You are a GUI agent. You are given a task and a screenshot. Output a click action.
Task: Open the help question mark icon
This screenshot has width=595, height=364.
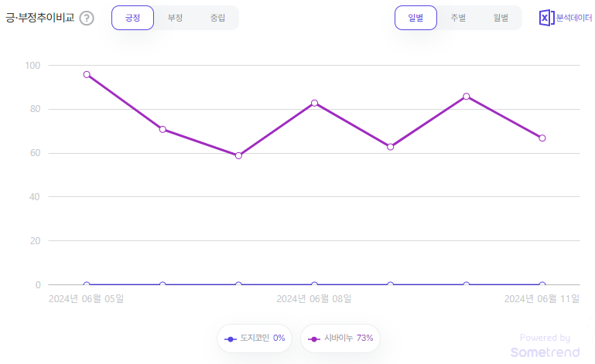pyautogui.click(x=87, y=18)
